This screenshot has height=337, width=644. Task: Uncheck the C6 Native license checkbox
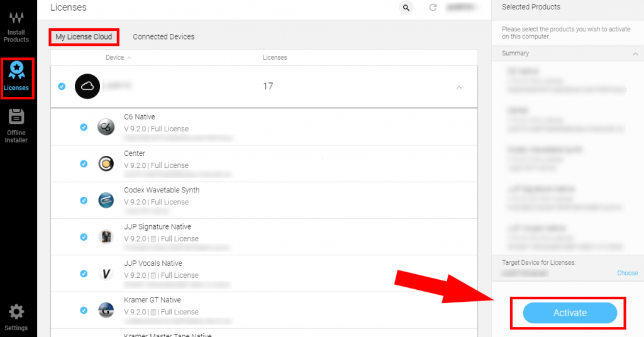point(84,127)
